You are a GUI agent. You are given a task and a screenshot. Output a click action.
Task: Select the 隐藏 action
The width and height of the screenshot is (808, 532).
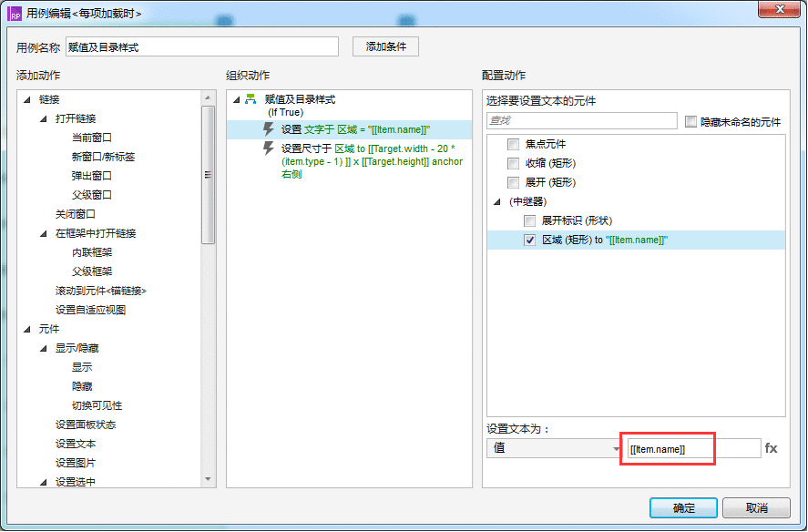tap(82, 386)
